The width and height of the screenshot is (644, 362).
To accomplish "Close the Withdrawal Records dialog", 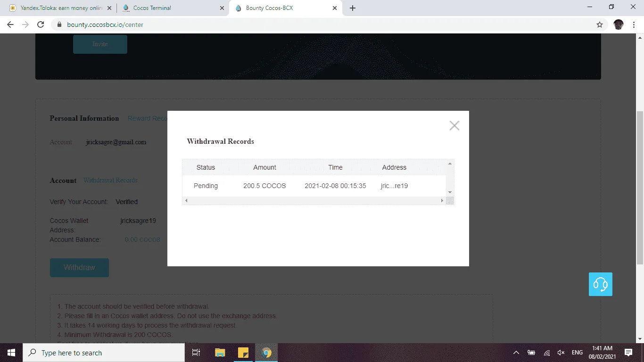I will [454, 125].
